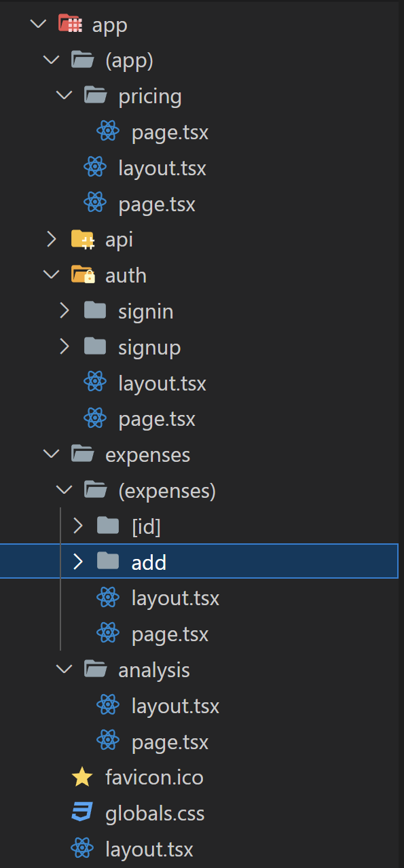Click the (expenses) group folder icon
Screen dimensions: 404x868
[x=96, y=490]
